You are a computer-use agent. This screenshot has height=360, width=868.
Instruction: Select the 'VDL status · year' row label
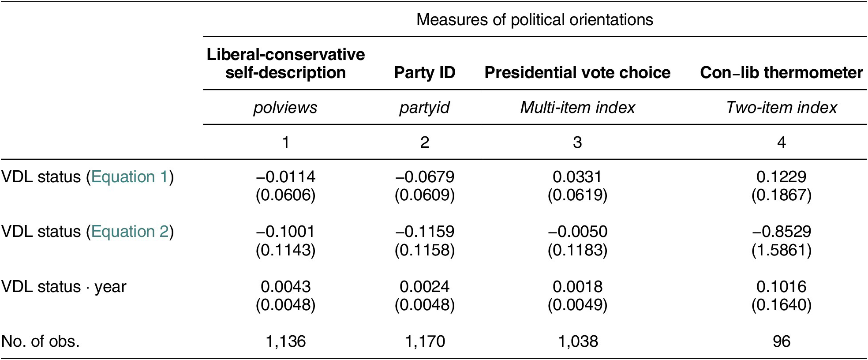click(64, 287)
